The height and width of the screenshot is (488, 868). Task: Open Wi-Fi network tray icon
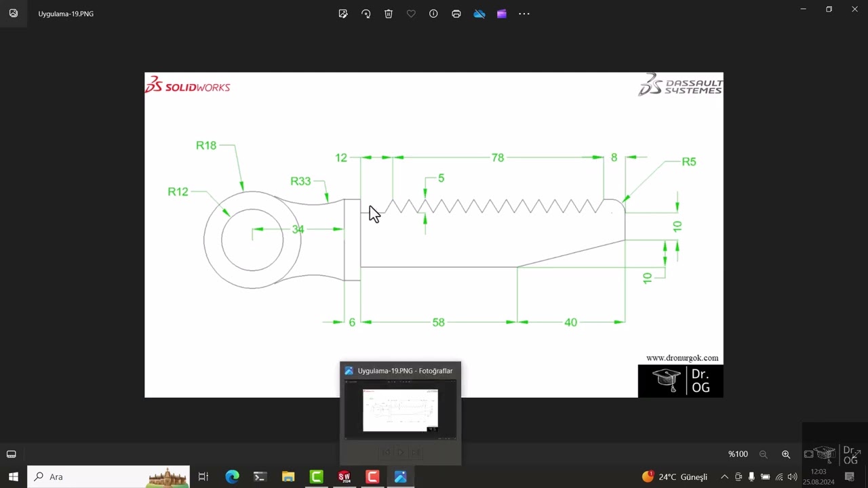(x=779, y=477)
